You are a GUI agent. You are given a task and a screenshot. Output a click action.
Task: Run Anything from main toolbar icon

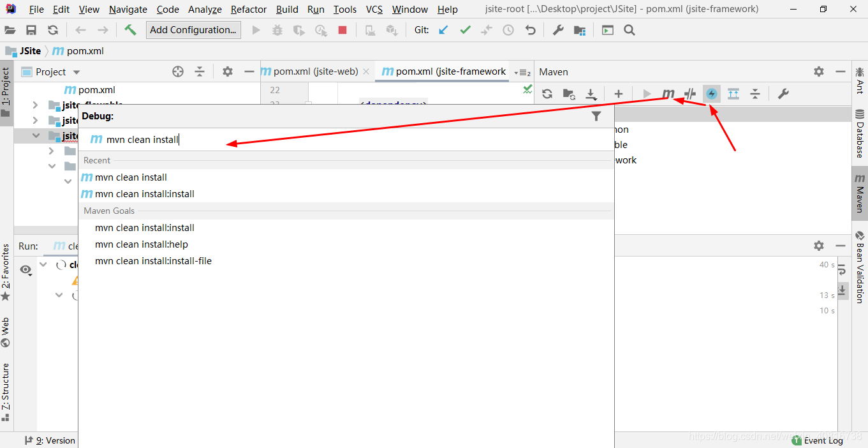(x=608, y=30)
